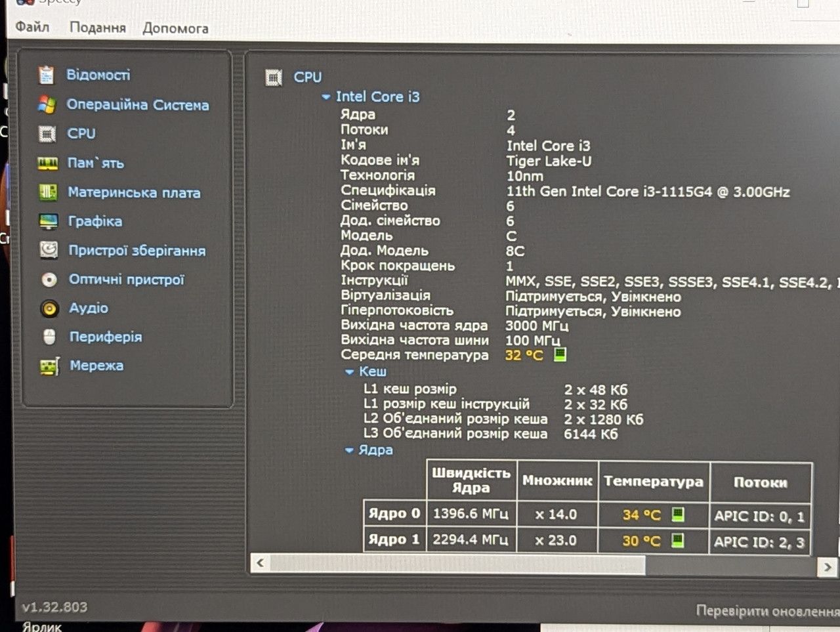Click the x 14.0 multiplier cell

(556, 515)
